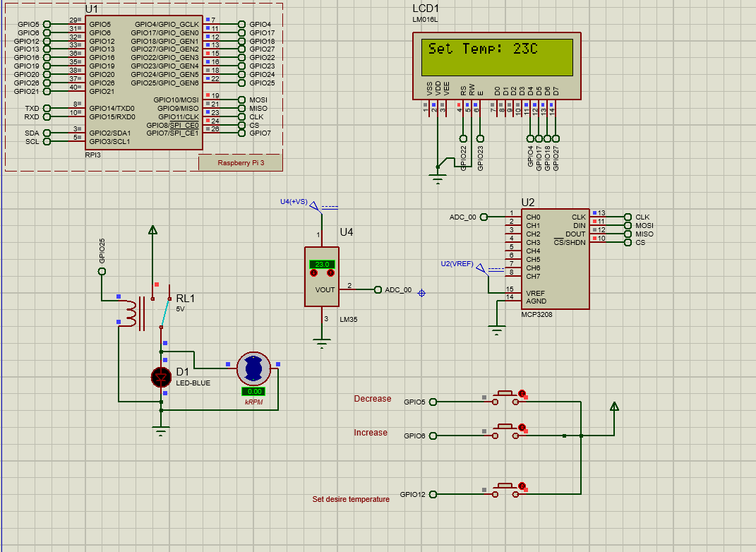Viewport: 756px width, 552px height.
Task: Select the U2(VREF) voltage probe
Action: point(481,268)
